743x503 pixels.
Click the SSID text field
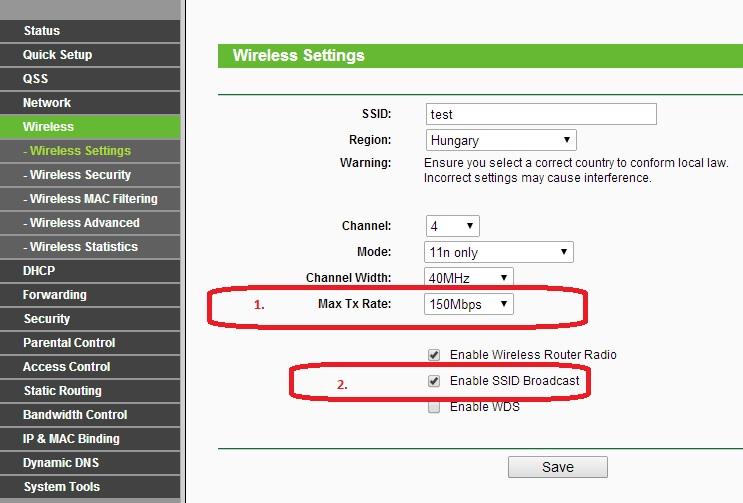point(541,114)
